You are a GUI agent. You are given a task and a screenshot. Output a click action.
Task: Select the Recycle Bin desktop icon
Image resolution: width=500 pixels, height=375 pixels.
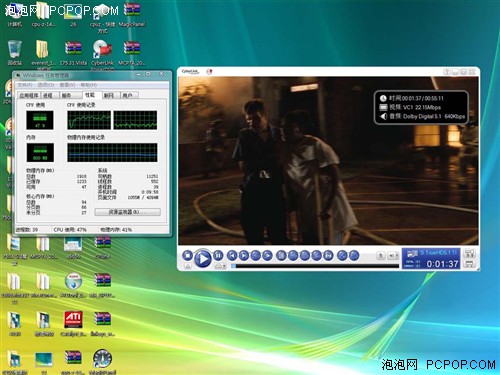tap(15, 53)
